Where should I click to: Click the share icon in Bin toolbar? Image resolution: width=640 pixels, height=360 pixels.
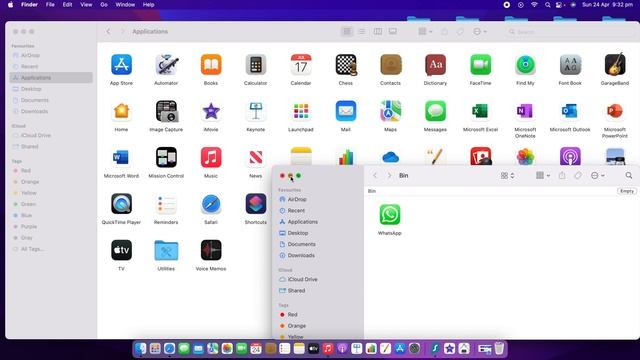[562, 176]
